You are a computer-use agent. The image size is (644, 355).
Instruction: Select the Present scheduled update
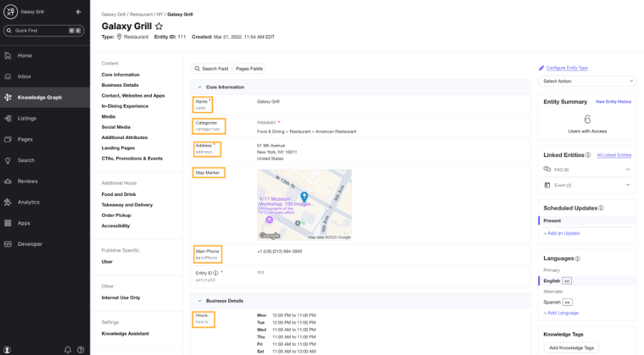[x=552, y=221]
